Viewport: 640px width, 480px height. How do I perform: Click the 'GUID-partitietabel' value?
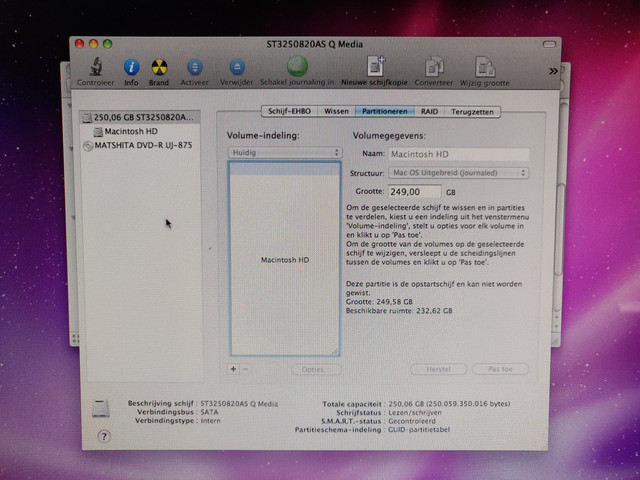pyautogui.click(x=419, y=429)
